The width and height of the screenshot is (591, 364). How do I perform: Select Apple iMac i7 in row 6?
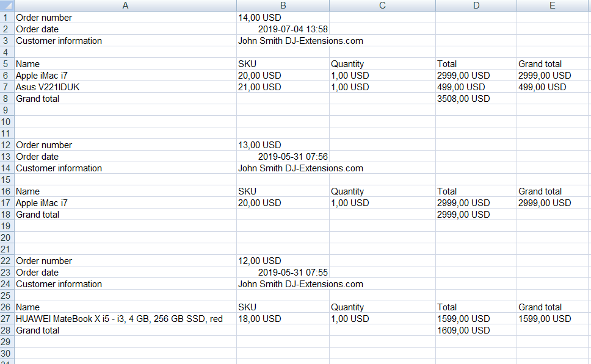coord(126,75)
